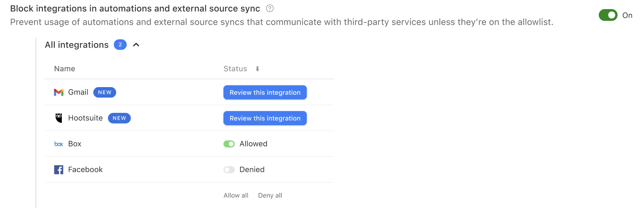Click the Deny all link
This screenshot has height=214, width=644.
270,195
